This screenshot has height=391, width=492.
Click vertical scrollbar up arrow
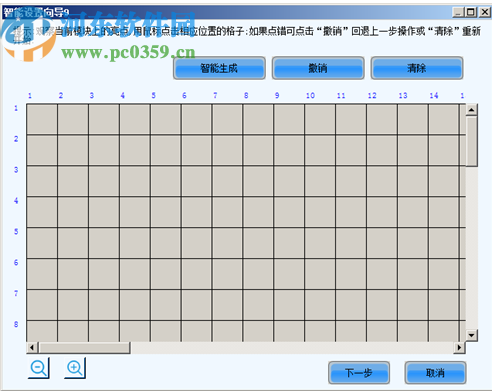tap(471, 110)
